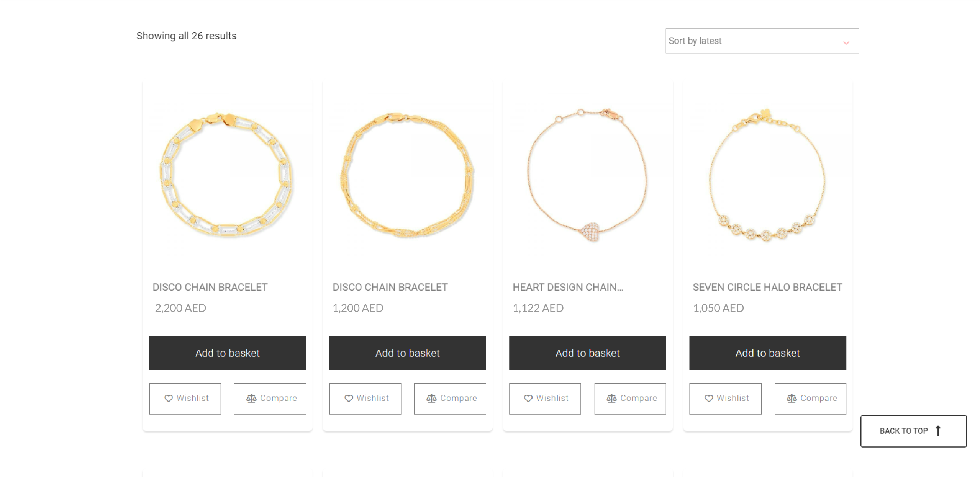Click scales icon on 1,200 AED bracelet compare
The width and height of the screenshot is (980, 477).
pyautogui.click(x=431, y=399)
